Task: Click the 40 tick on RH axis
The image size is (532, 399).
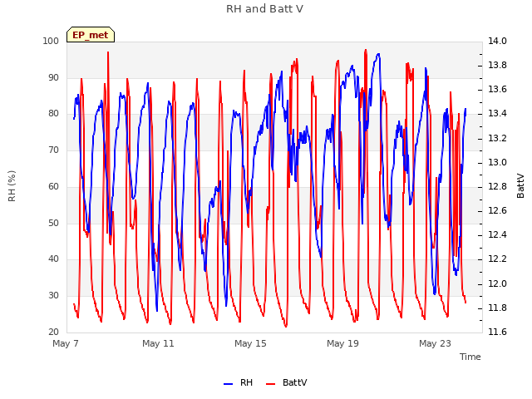Action: (53, 259)
